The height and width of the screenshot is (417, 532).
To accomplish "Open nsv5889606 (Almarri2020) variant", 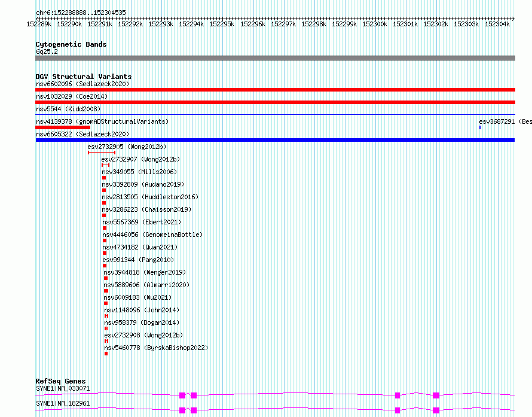I will point(146,285).
